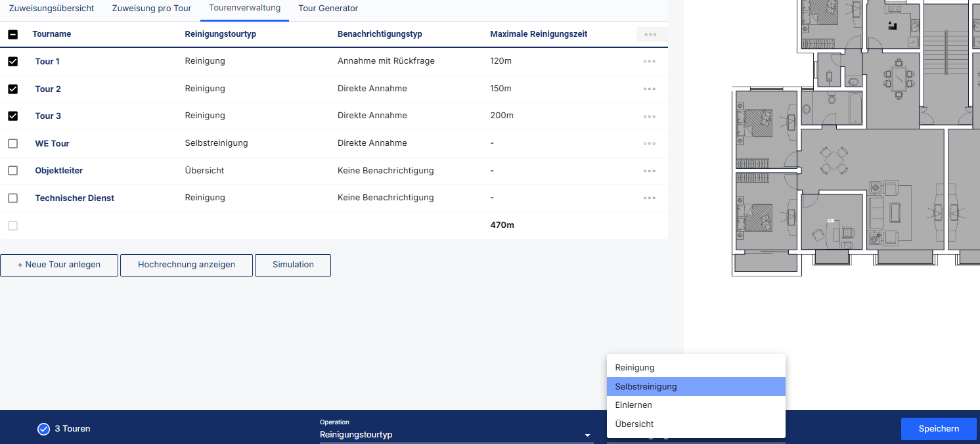Click the checkmark icon beside 3 Touren
980x444 pixels.
pos(44,429)
